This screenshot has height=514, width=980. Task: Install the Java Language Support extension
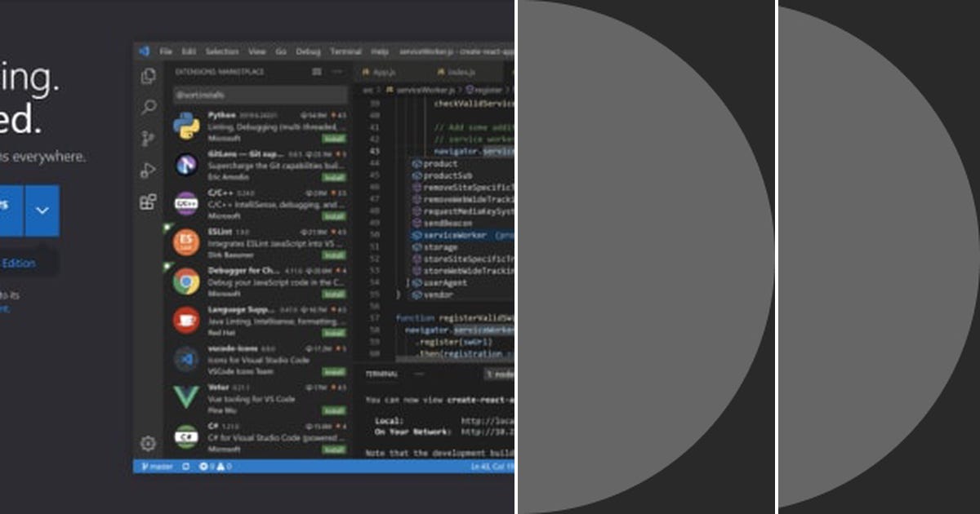[333, 333]
